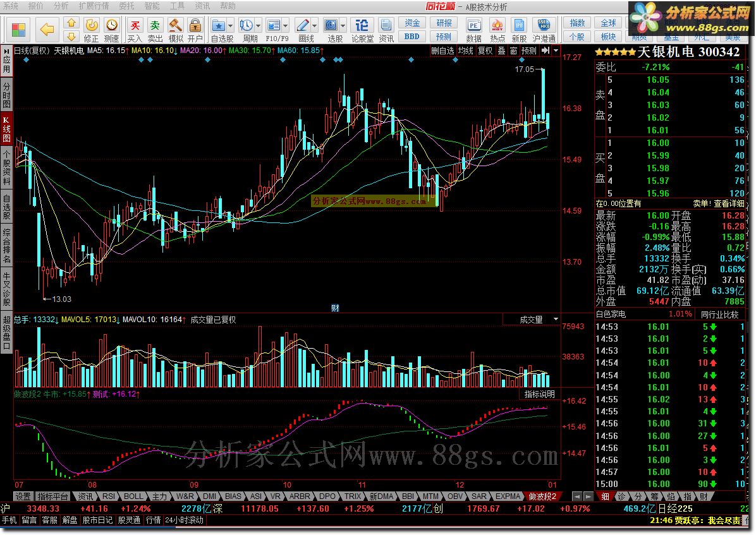This screenshot has width=756, height=535.
Task: Click the 资金 button
Action: (412, 23)
